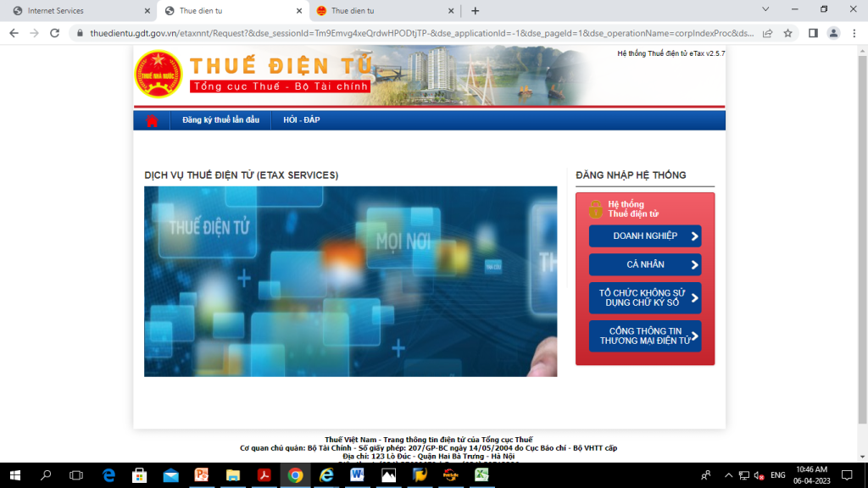Open CỔNG THÔNG TIN THƯƠNG MẠI ĐIỆN TỬ
868x488 pixels.
pos(645,336)
